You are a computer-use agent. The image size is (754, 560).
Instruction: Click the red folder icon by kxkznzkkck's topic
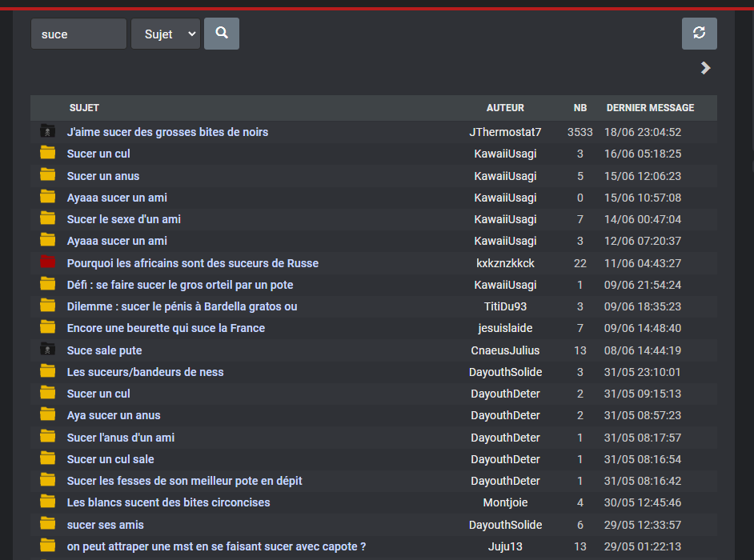point(47,262)
